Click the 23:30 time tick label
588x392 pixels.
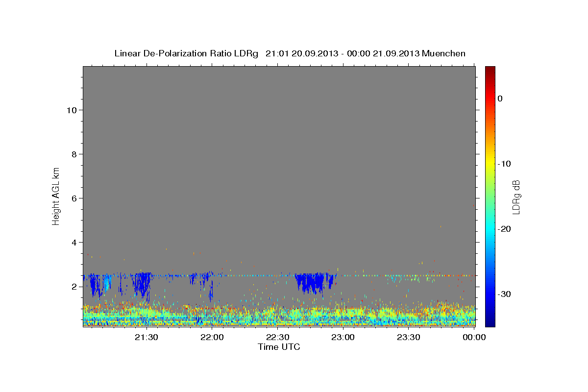point(409,337)
